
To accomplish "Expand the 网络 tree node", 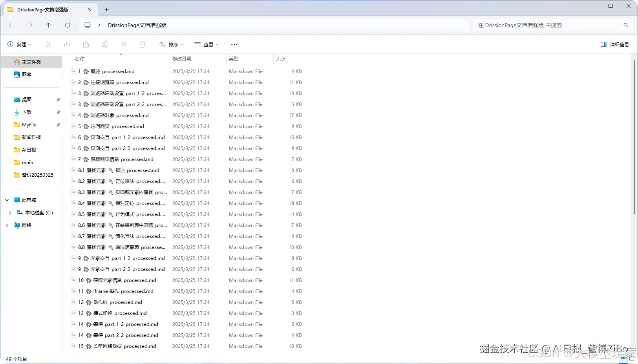I will point(7,225).
